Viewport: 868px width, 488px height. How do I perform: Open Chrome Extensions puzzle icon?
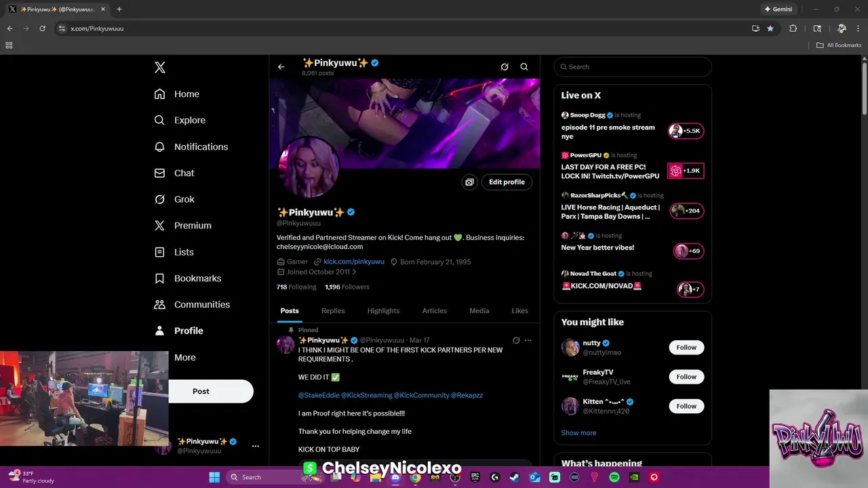(793, 28)
